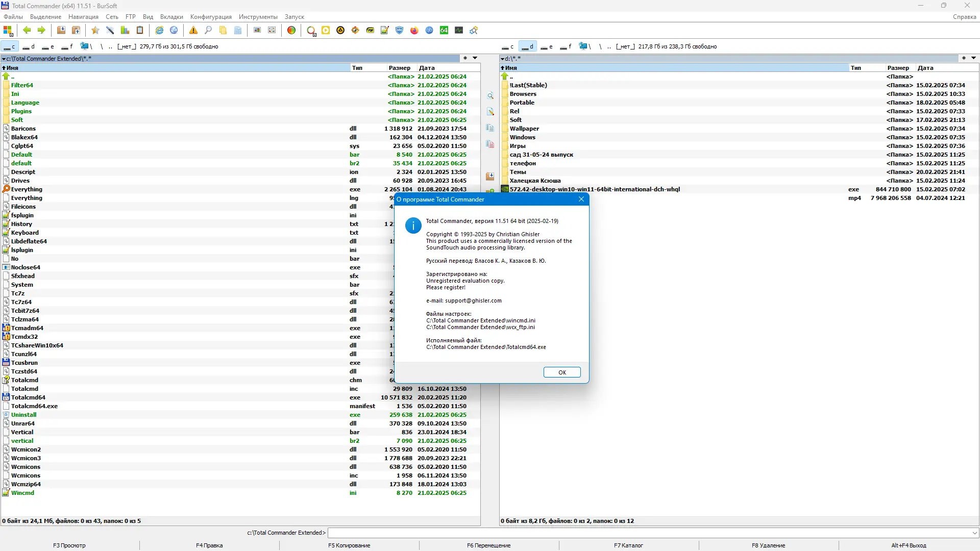The width and height of the screenshot is (980, 551).
Task: Click the yellow warning triangle toolbar icon
Action: (193, 31)
